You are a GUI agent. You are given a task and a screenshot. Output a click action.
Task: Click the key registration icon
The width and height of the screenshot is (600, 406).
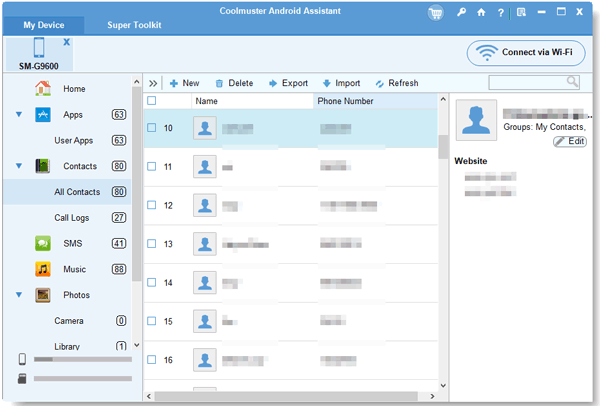click(461, 12)
